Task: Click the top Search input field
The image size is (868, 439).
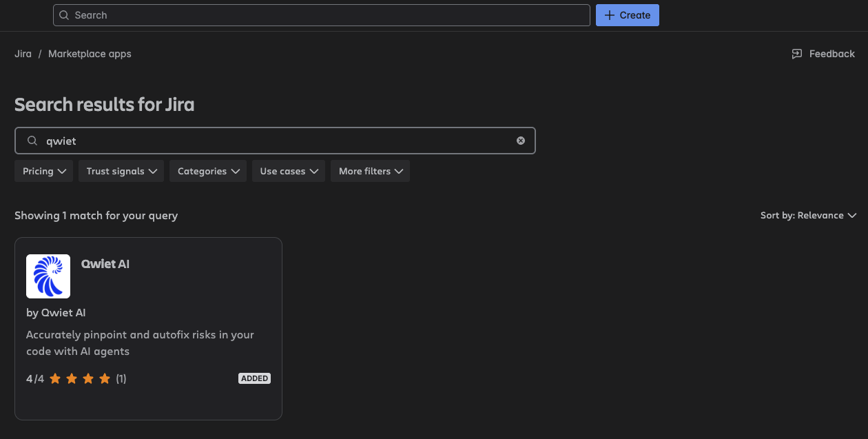Action: tap(321, 15)
